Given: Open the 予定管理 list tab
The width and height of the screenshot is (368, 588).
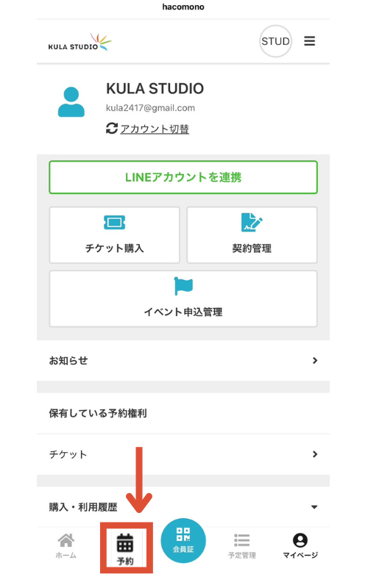Looking at the screenshot, I should point(242,546).
